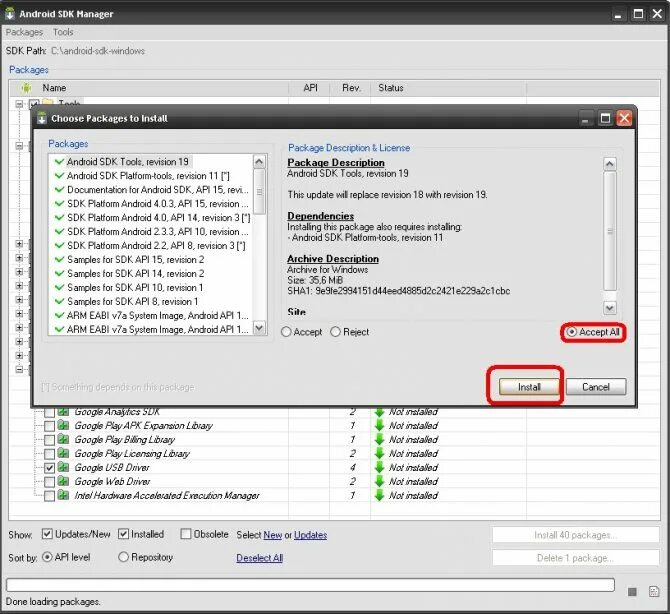Cancel the Choose Packages dialog
This screenshot has height=614, width=670.
596,387
